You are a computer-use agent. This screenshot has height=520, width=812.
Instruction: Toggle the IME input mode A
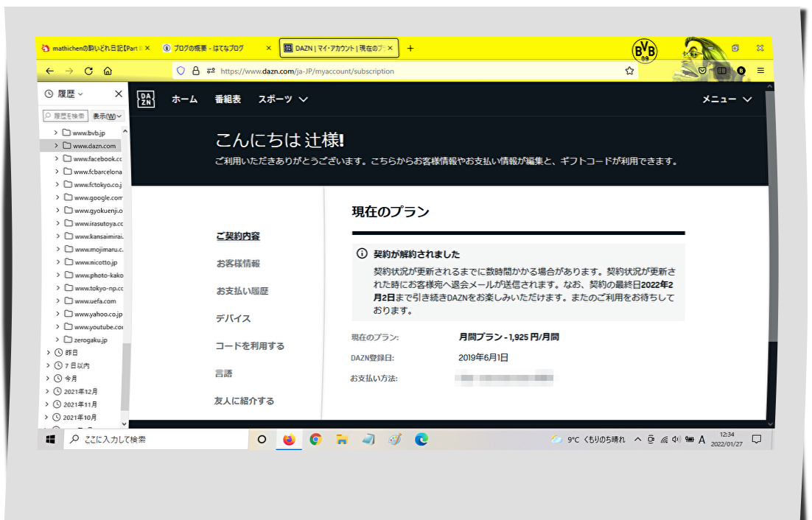point(701,439)
